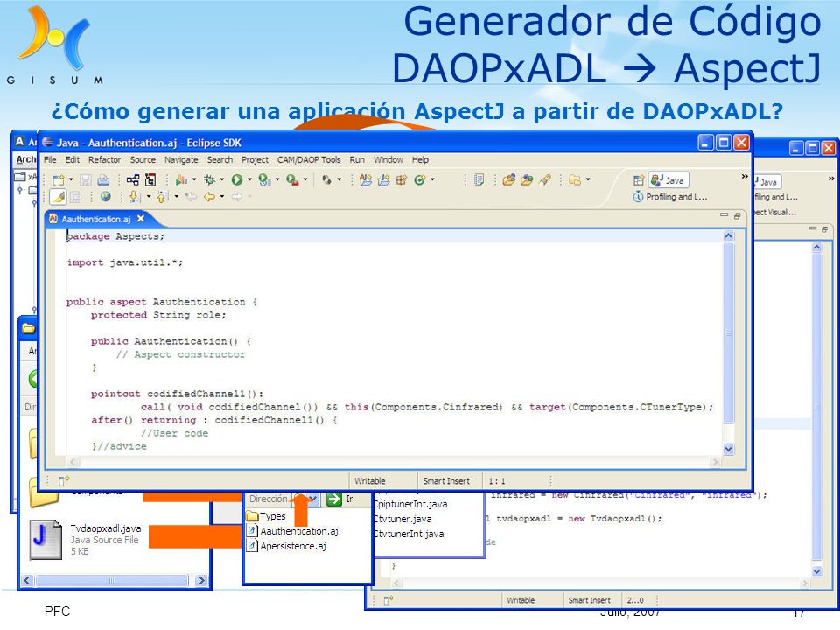Click the Open Task folder icon beside Open Type
The image size is (840, 630).
click(x=527, y=180)
